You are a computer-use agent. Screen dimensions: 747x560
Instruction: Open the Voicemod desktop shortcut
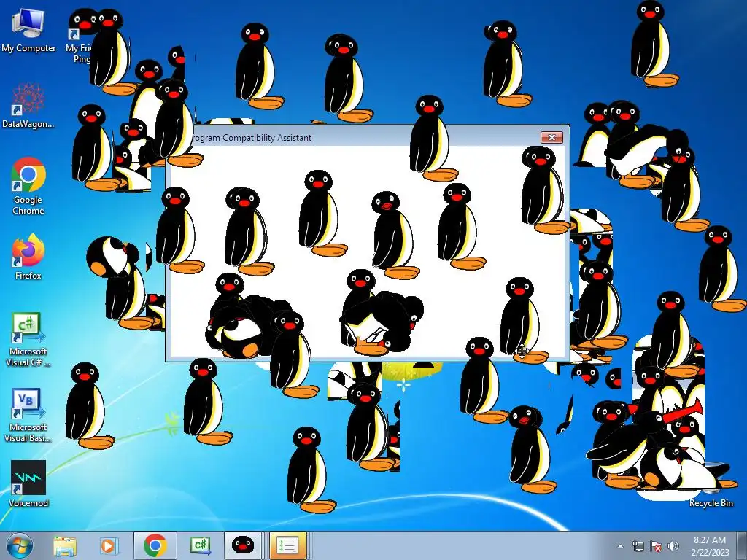point(28,483)
